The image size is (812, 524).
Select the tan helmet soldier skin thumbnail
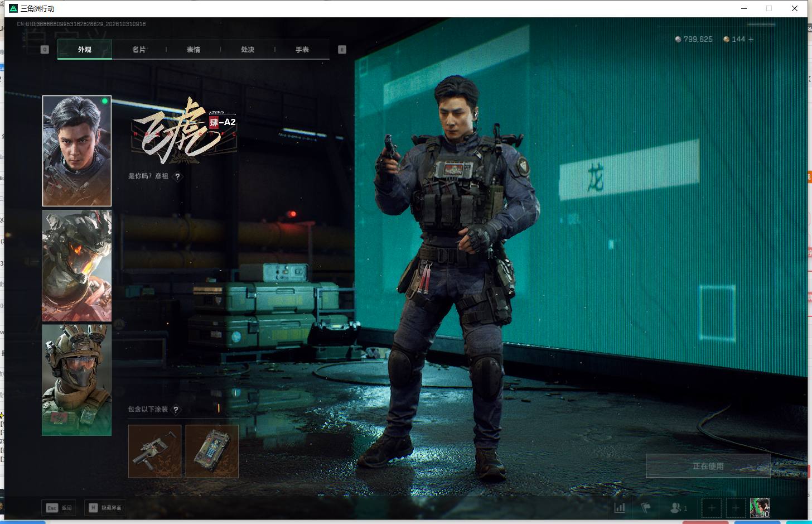pyautogui.click(x=77, y=380)
